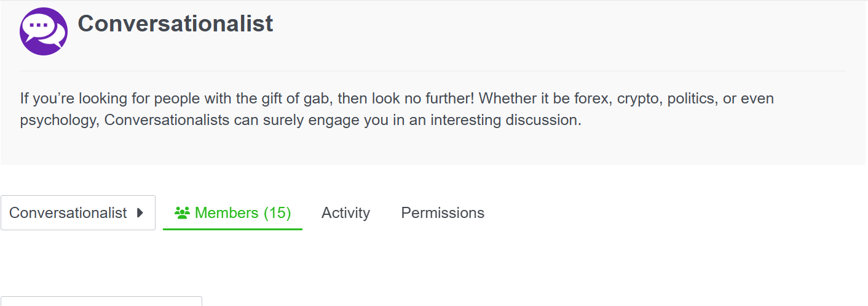Click the box partially visible at the bottom left
The width and height of the screenshot is (868, 306).
click(x=101, y=301)
